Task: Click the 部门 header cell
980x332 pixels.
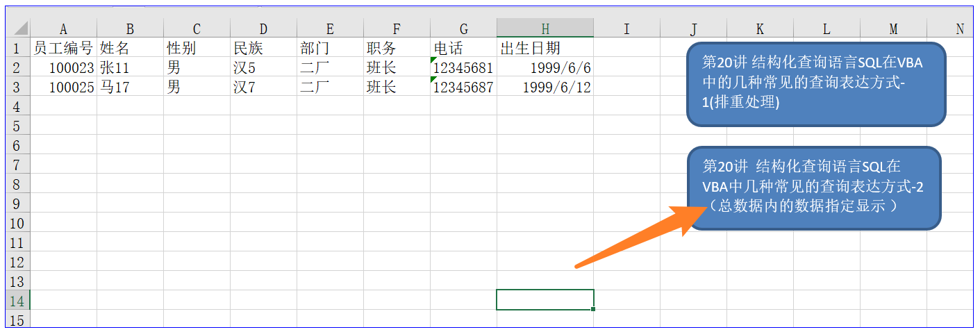Action: pos(330,48)
